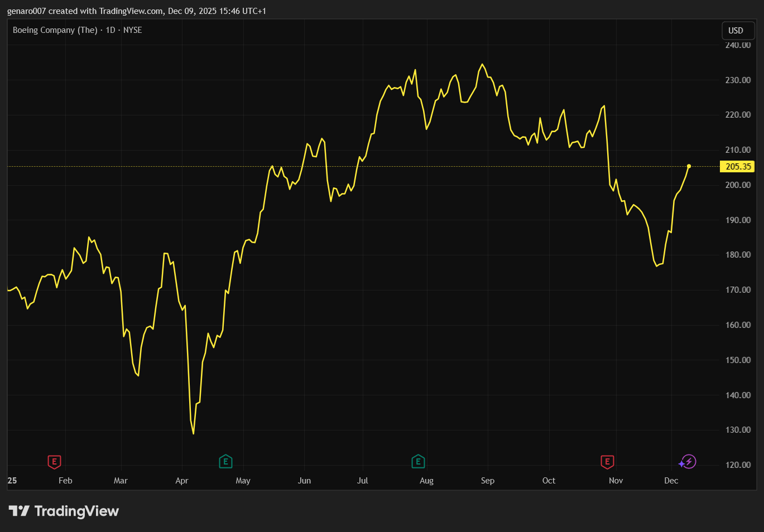Viewport: 764px width, 532px height.
Task: Click the NYSE exchange label
Action: (133, 30)
